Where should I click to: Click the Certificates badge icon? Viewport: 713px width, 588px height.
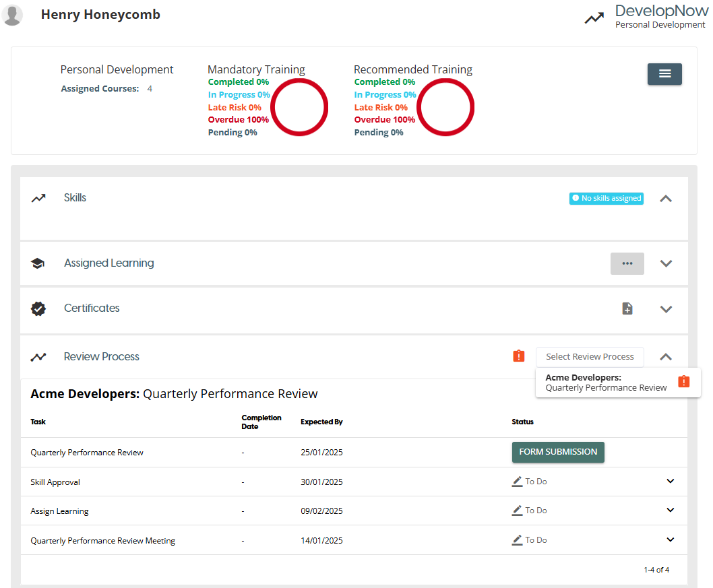(38, 308)
